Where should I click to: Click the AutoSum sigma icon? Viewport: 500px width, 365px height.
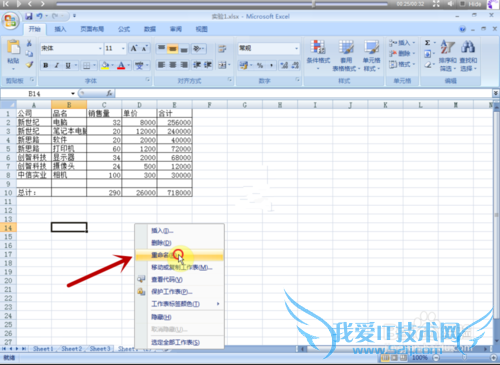point(427,43)
